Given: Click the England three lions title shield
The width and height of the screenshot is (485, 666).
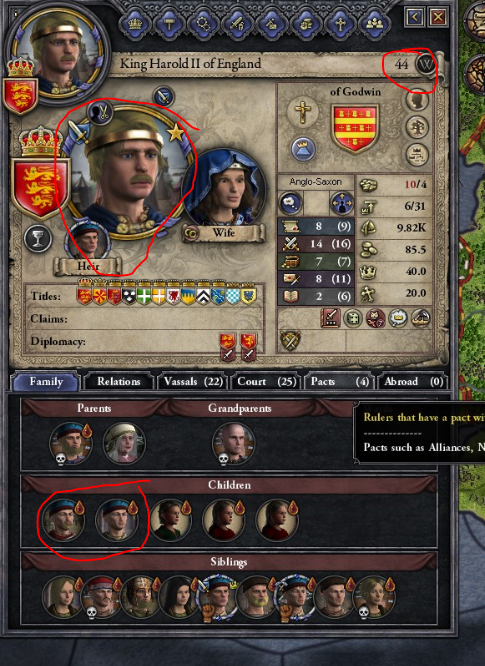Looking at the screenshot, I should pos(39,186).
